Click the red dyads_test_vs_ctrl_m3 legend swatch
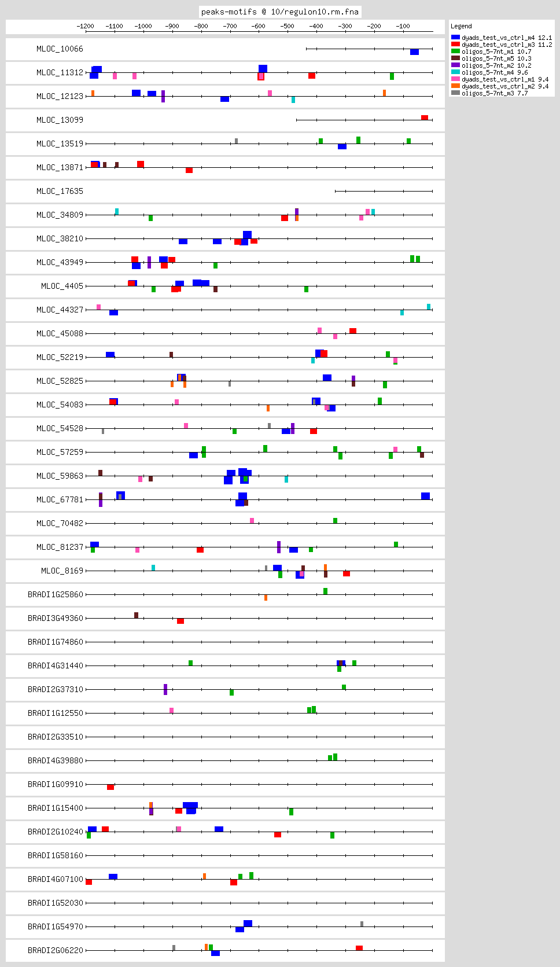Screen dimensions: 560x967 point(455,45)
